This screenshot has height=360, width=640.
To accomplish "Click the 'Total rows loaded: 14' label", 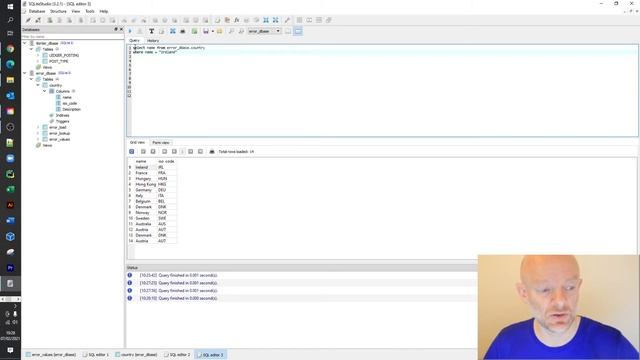I will point(236,151).
